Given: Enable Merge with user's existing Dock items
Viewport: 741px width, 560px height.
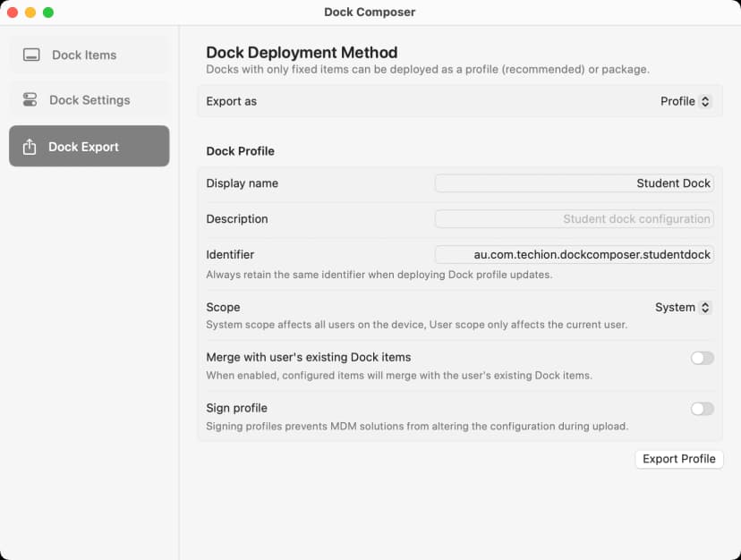Looking at the screenshot, I should tap(702, 358).
